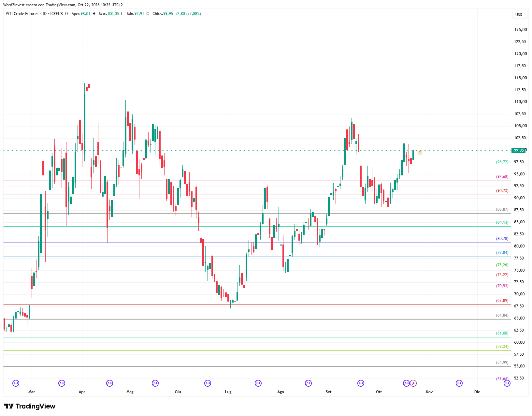This screenshot has height=416, width=532.
Task: Click the Lug month label on time axis
Action: tap(228, 392)
